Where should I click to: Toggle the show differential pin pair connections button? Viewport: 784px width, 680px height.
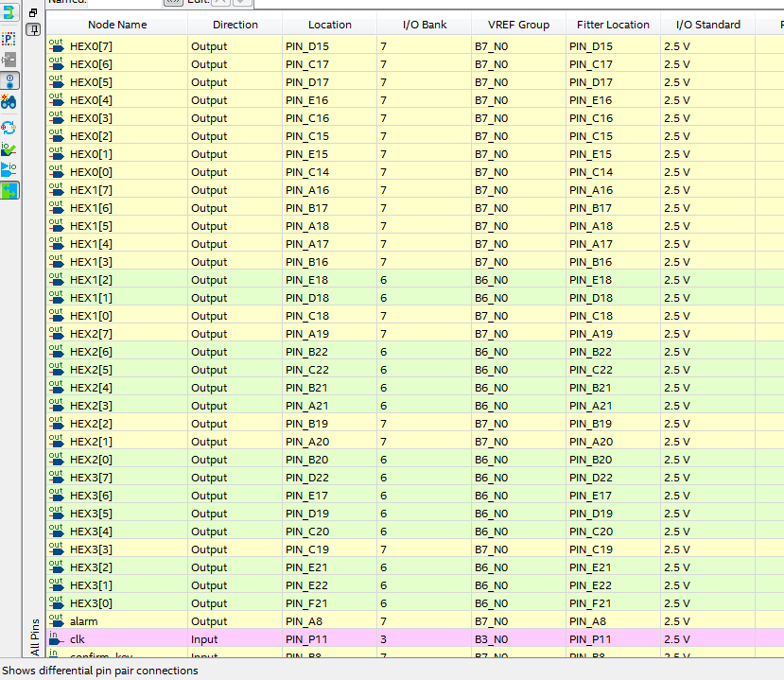click(9, 190)
